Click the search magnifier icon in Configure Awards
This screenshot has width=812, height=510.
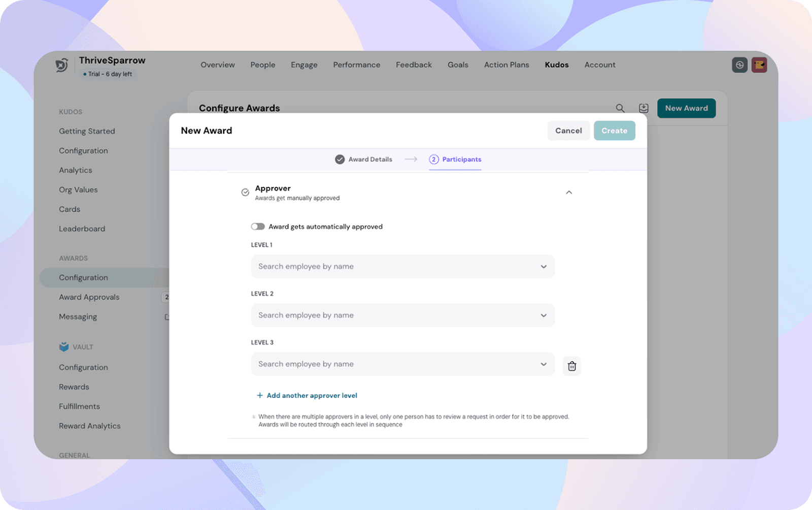coord(620,108)
